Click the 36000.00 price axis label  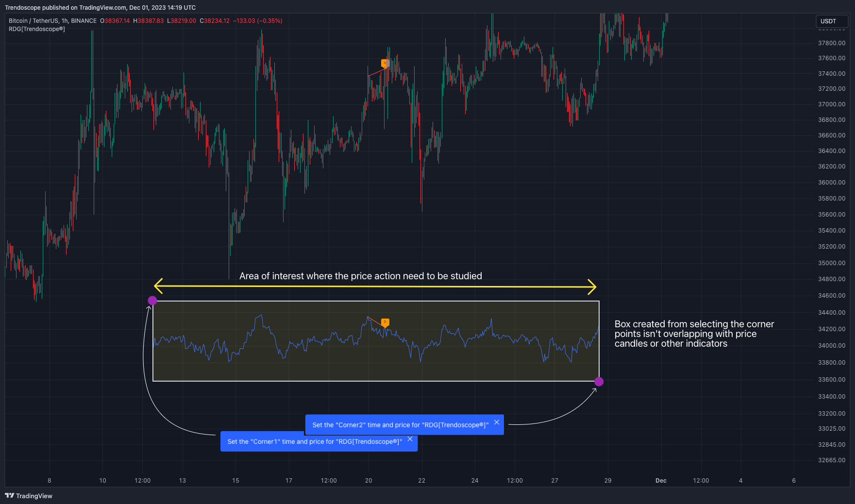tap(832, 183)
